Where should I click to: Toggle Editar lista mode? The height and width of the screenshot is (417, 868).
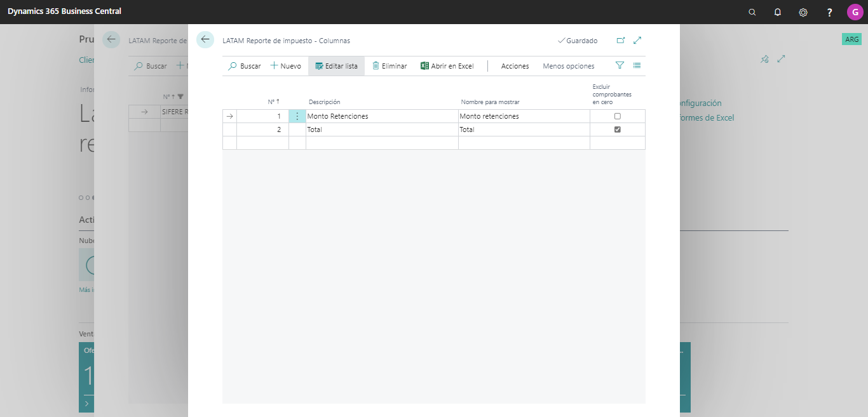tap(336, 66)
